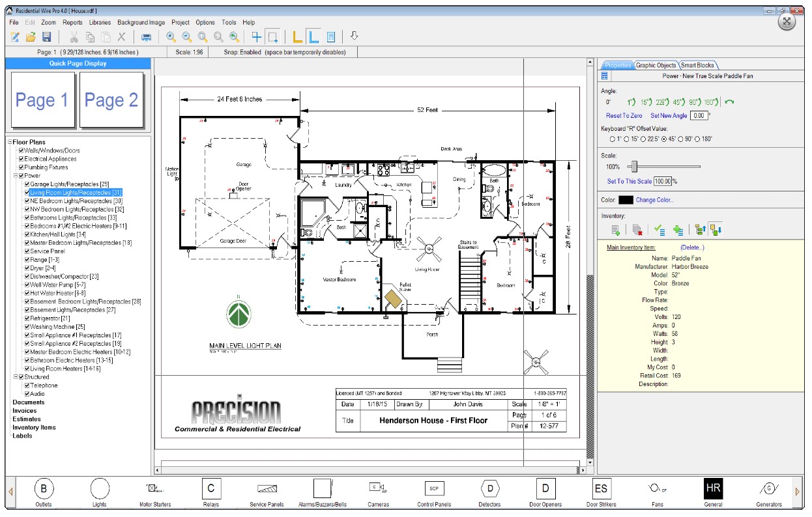This screenshot has height=517, width=812.
Task: Click the Reset To Zero link
Action: point(624,115)
